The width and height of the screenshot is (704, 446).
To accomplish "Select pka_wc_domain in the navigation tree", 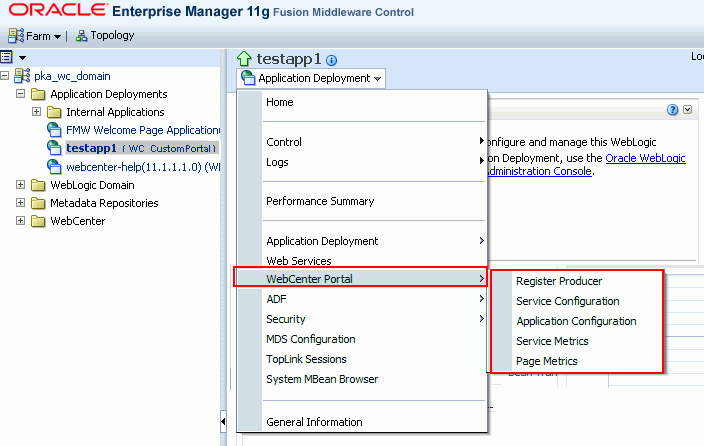I will (72, 76).
